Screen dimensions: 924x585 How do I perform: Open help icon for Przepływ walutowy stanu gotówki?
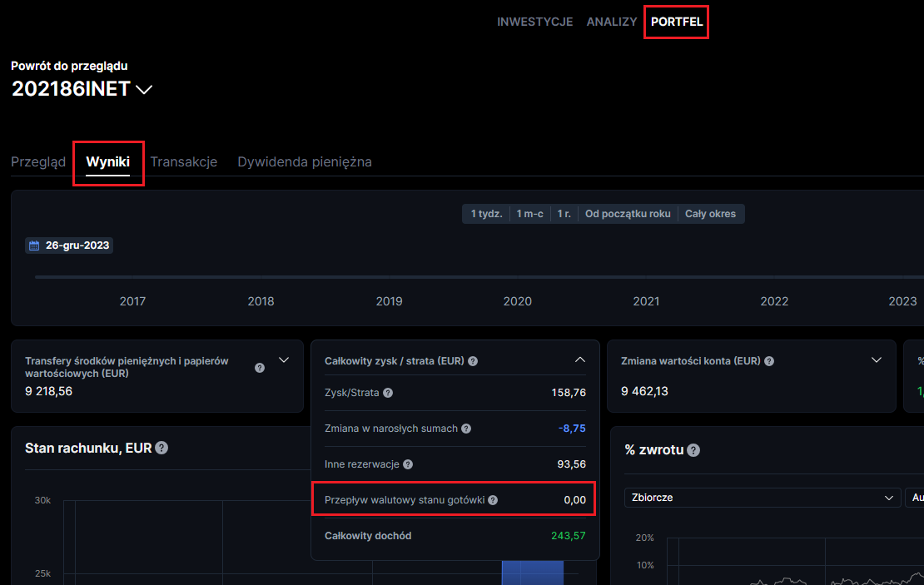[x=494, y=500]
